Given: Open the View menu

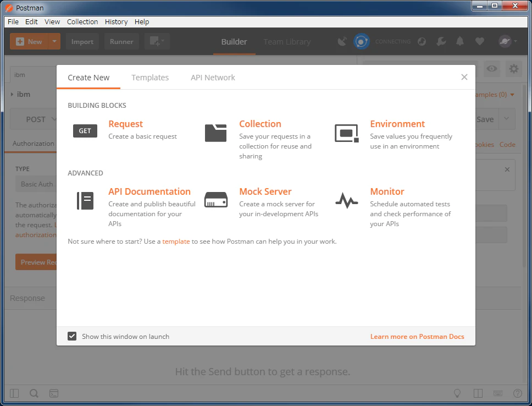Looking at the screenshot, I should click(52, 22).
